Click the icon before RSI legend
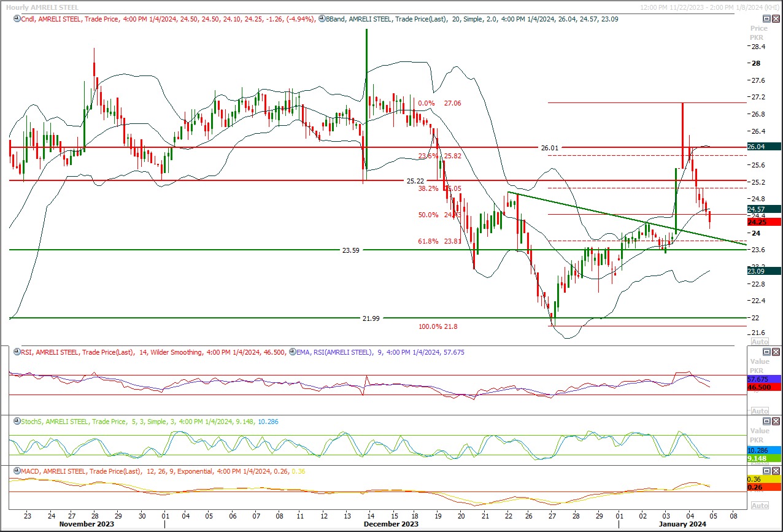 (17, 352)
